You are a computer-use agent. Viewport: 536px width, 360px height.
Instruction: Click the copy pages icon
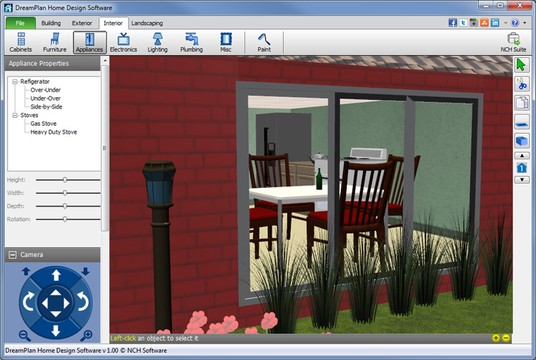point(522,103)
